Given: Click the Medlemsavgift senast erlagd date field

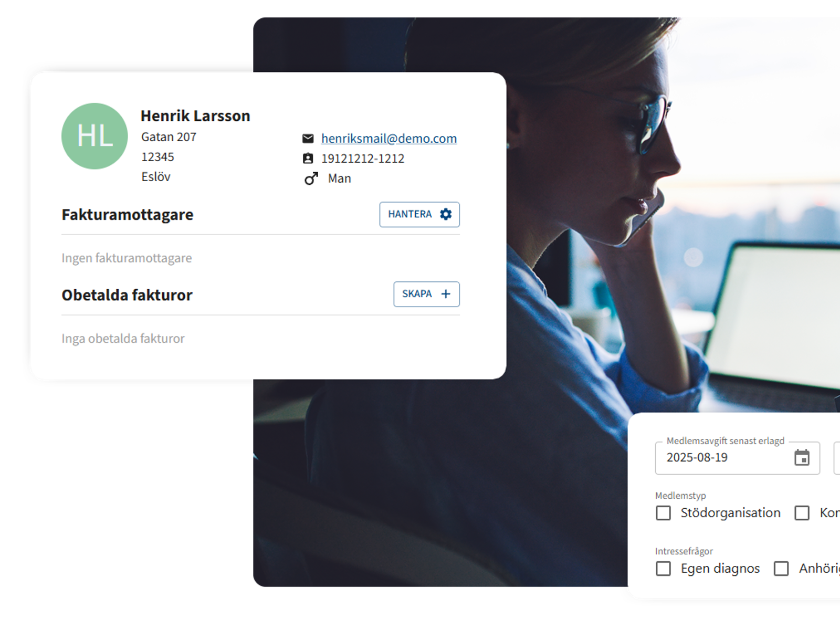Looking at the screenshot, I should pyautogui.click(x=737, y=458).
